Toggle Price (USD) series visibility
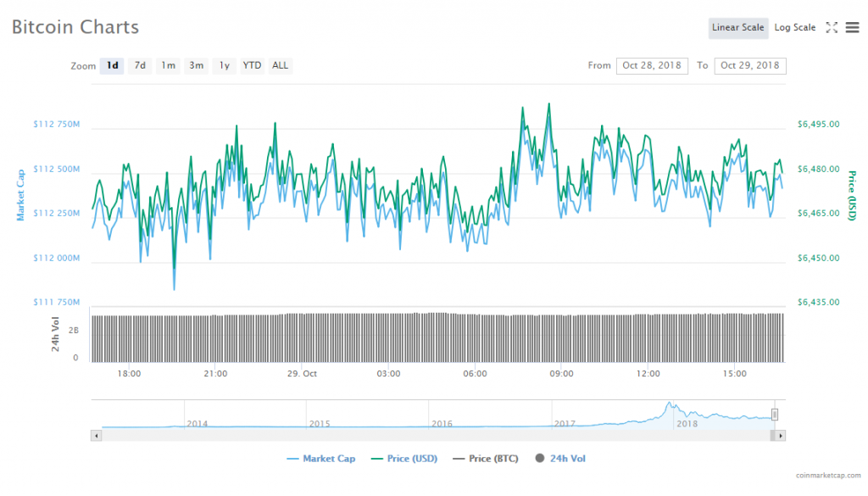The width and height of the screenshot is (868, 496). (404, 459)
